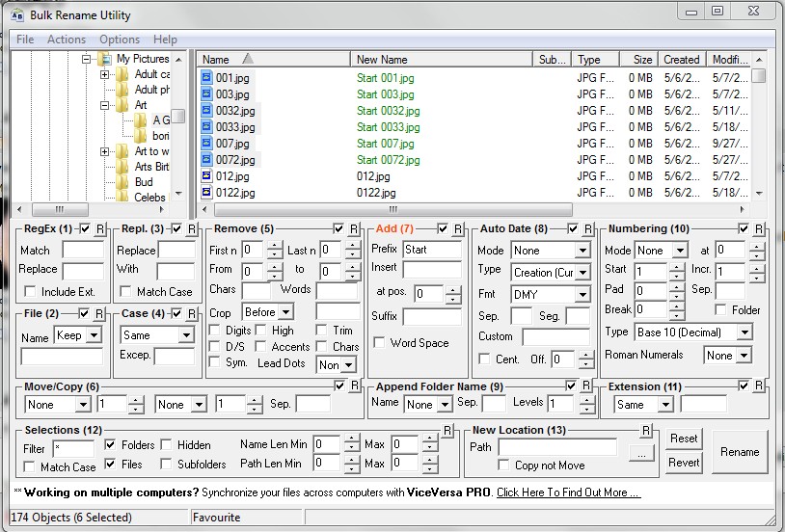The image size is (785, 532).
Task: Click the Art folder icon in tree
Action: tap(122, 105)
